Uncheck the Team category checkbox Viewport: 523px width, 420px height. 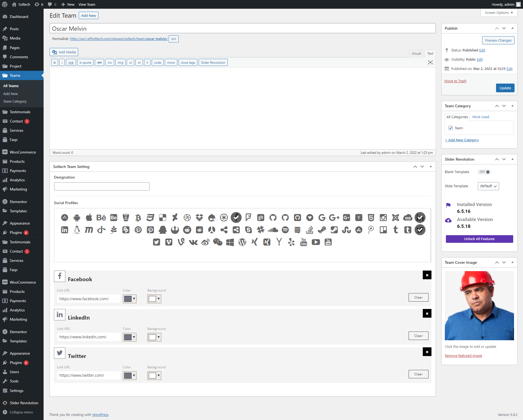(x=451, y=128)
